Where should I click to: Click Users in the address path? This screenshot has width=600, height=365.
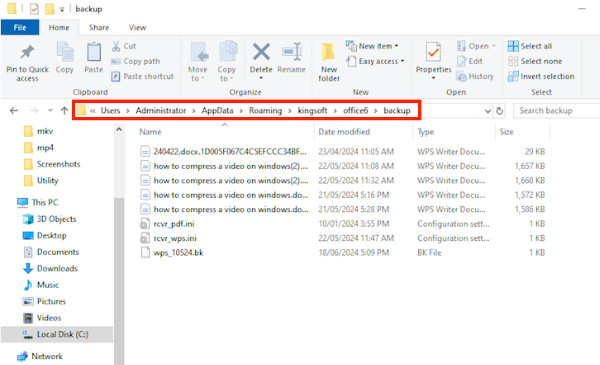[x=111, y=111]
